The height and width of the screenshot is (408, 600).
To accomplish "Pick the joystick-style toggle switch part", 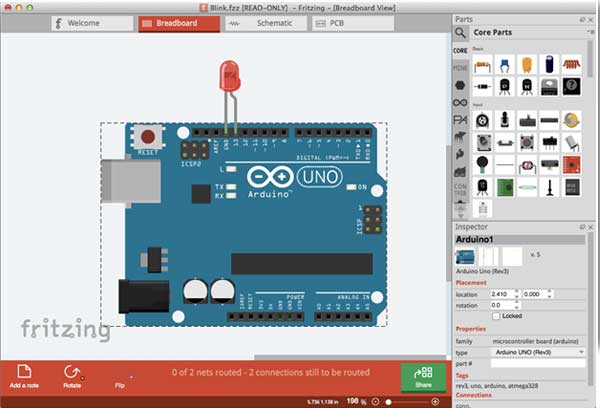I will point(505,121).
